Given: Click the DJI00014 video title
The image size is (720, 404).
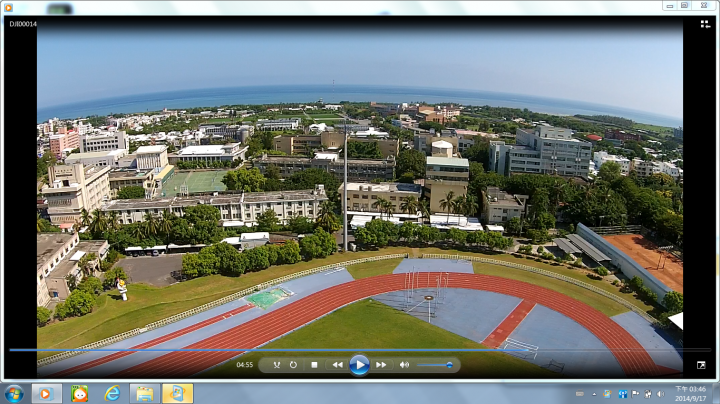Looking at the screenshot, I should (23, 24).
